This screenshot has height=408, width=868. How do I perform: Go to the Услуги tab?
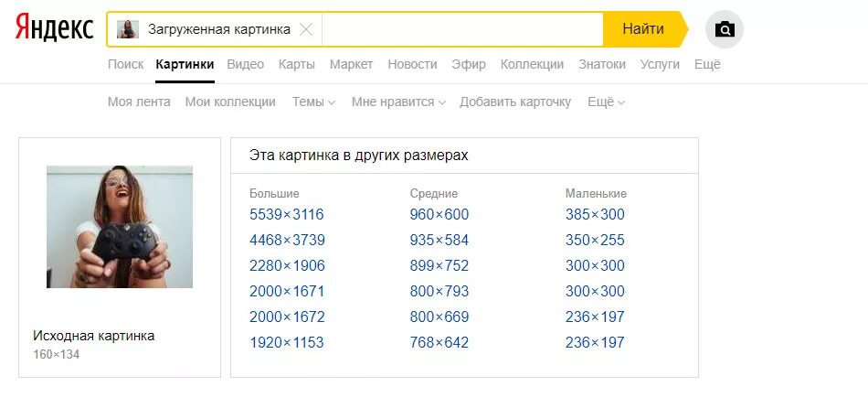660,64
